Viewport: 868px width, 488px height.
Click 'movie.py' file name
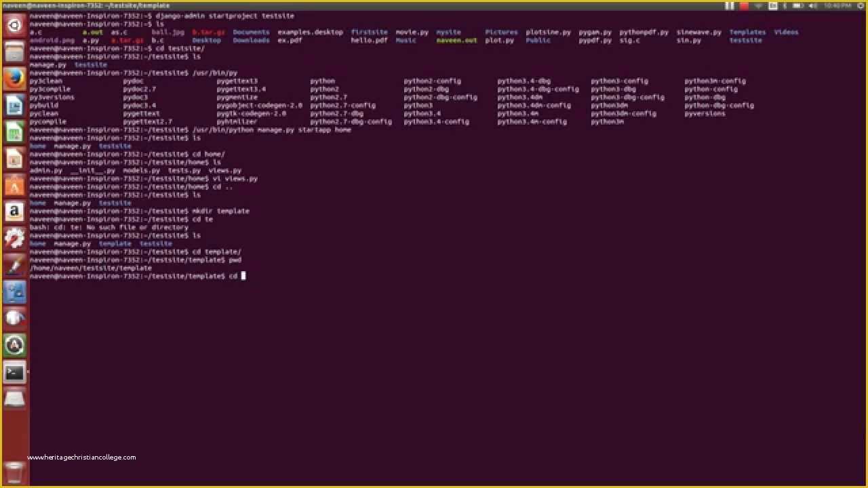click(x=412, y=32)
